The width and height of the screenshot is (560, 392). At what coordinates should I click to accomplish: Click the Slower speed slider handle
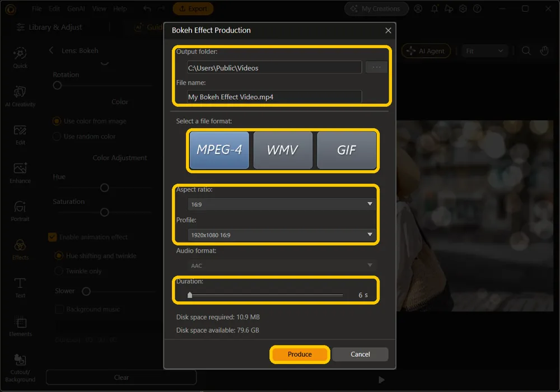point(86,292)
